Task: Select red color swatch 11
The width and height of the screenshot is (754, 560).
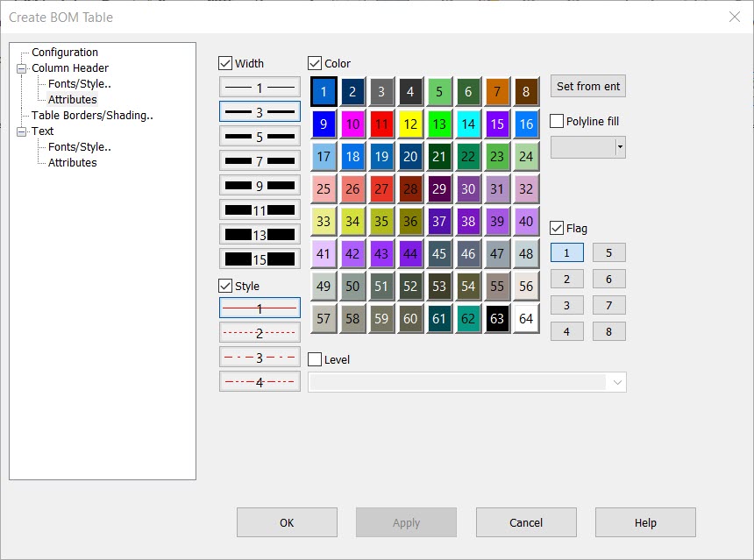Action: [x=381, y=124]
